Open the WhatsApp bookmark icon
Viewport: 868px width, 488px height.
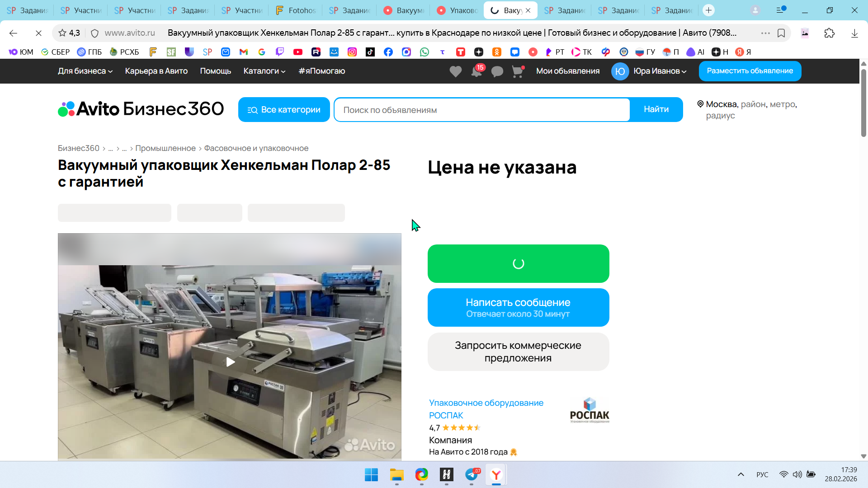(x=424, y=52)
